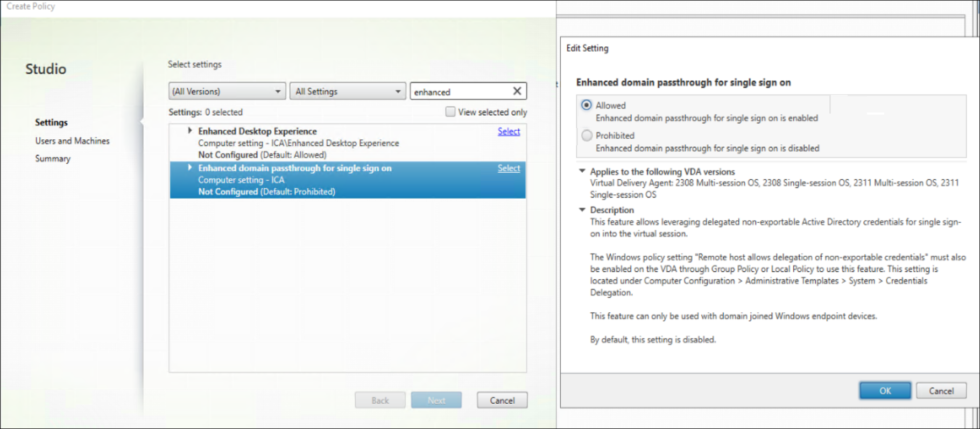Expand the Enhanced Desktop Experience row arrow
Image resolution: width=980 pixels, height=429 pixels.
(189, 131)
